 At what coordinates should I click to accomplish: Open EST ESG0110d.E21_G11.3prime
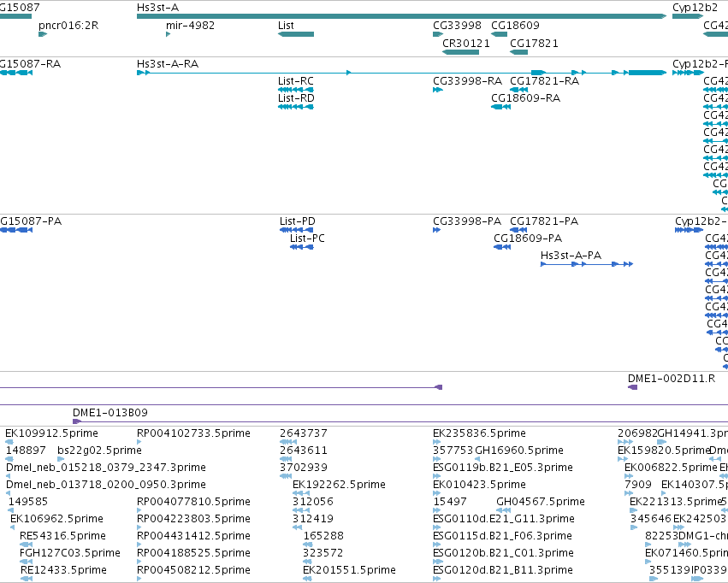click(x=504, y=519)
